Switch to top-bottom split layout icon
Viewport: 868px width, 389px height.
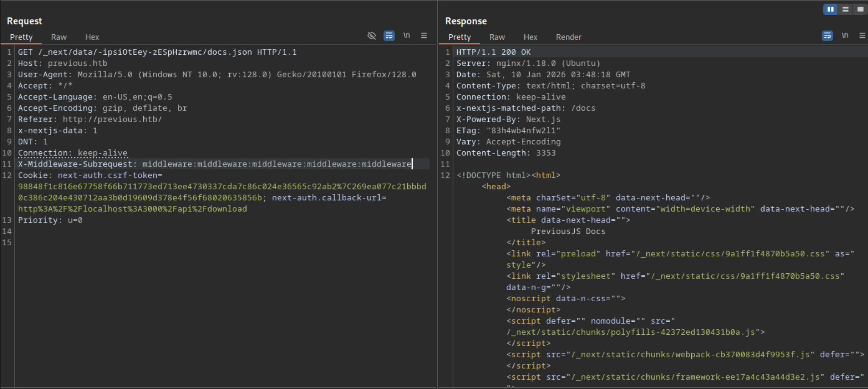(845, 9)
